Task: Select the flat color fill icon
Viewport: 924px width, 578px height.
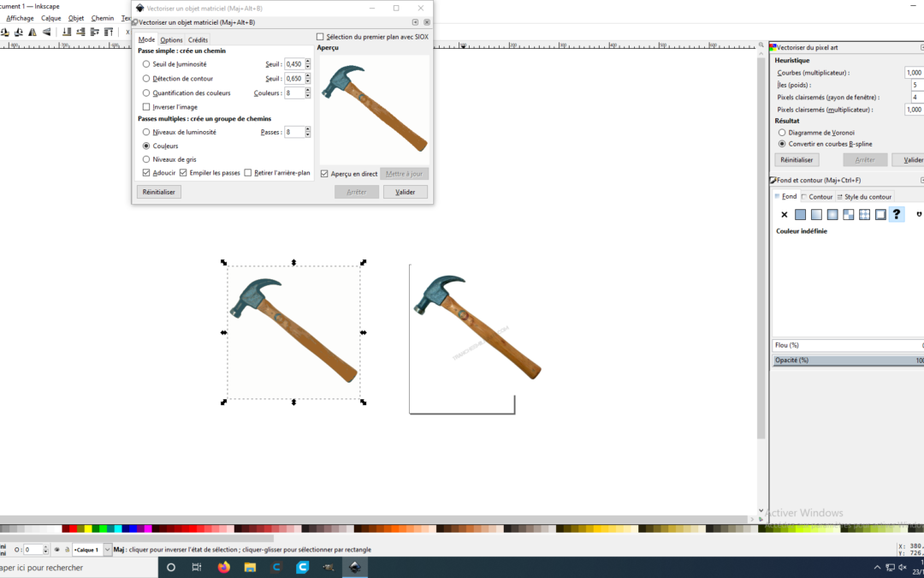Action: click(800, 215)
